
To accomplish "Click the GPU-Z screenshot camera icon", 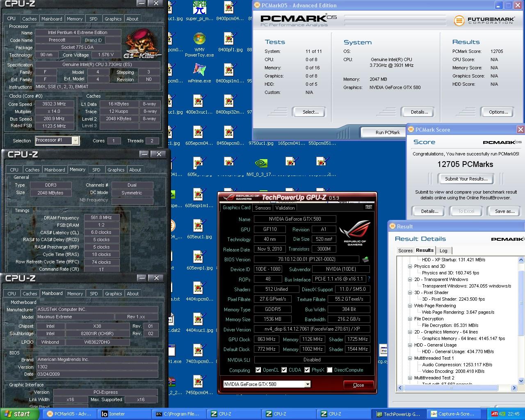I will click(368, 207).
